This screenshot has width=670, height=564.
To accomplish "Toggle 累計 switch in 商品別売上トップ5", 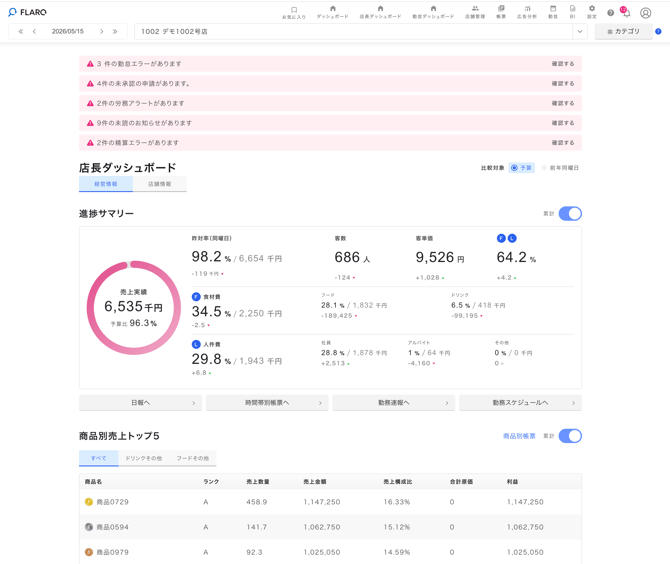I will (x=570, y=436).
